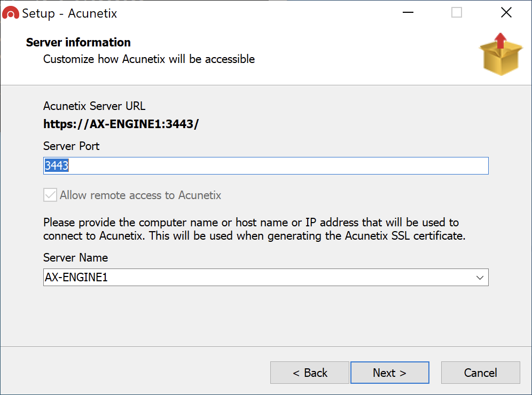Click the Acunetix logo in title bar

click(10, 13)
